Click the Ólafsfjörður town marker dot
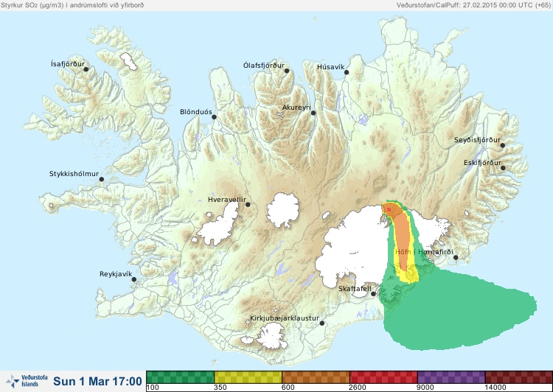Image resolution: width=553 pixels, height=392 pixels. pos(287,71)
